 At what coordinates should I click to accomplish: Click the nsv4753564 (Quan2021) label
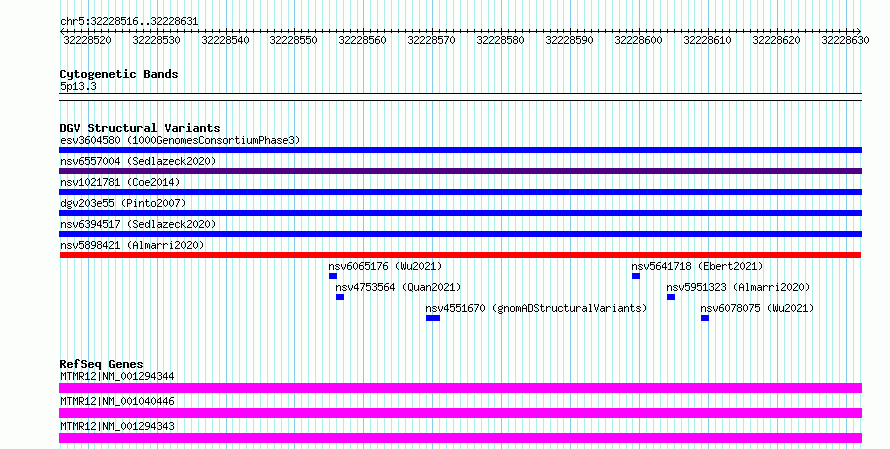[x=398, y=287]
